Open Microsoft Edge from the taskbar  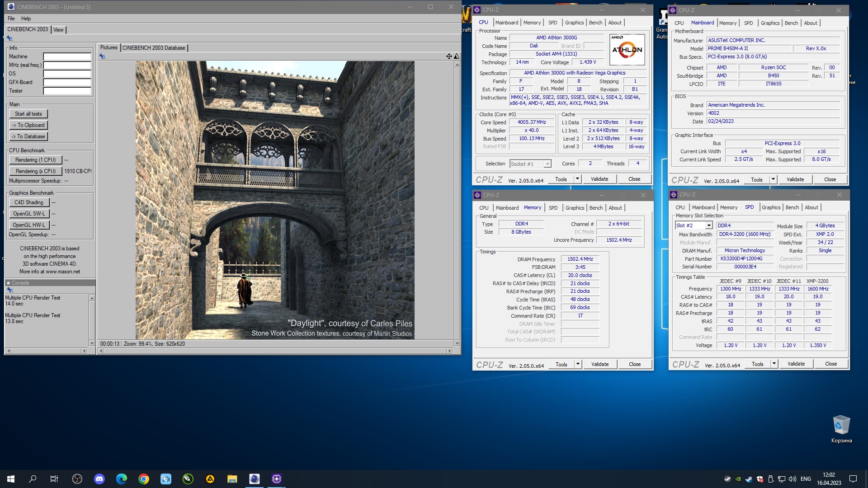point(122,479)
